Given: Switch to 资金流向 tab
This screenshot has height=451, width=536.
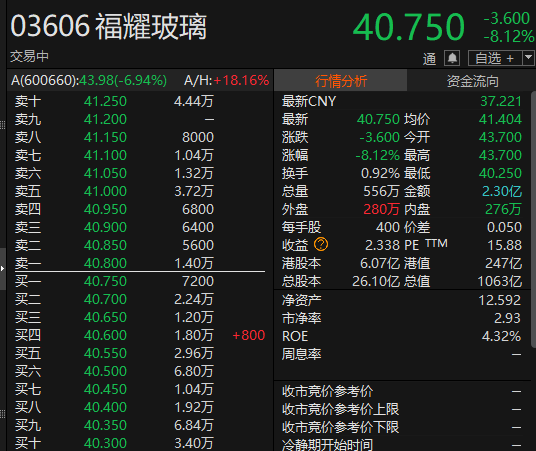Looking at the screenshot, I should click(x=472, y=81).
